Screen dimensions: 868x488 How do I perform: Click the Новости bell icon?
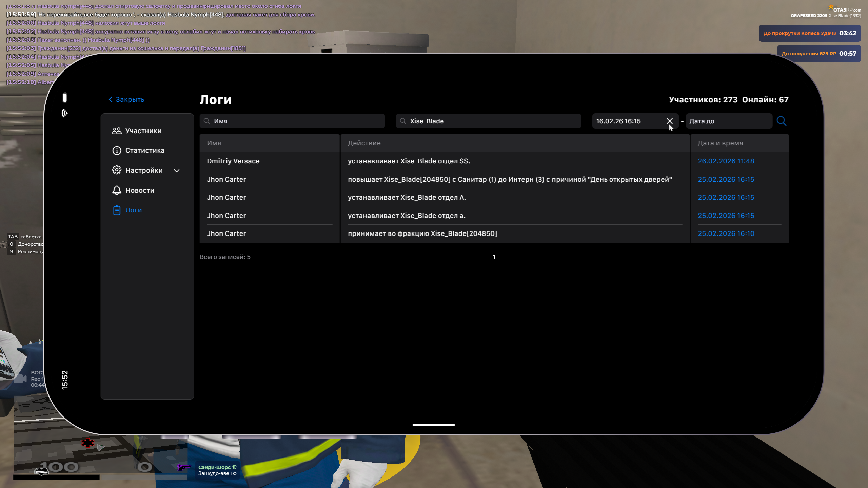coord(117,190)
